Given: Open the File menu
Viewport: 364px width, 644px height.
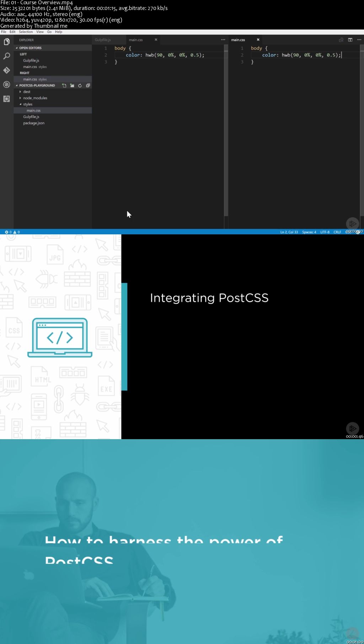Looking at the screenshot, I should [4, 32].
